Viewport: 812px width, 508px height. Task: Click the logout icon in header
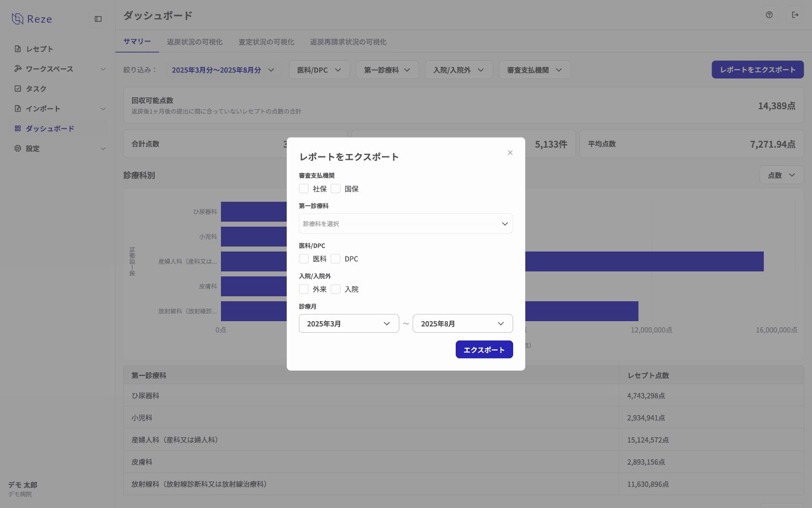tap(795, 15)
